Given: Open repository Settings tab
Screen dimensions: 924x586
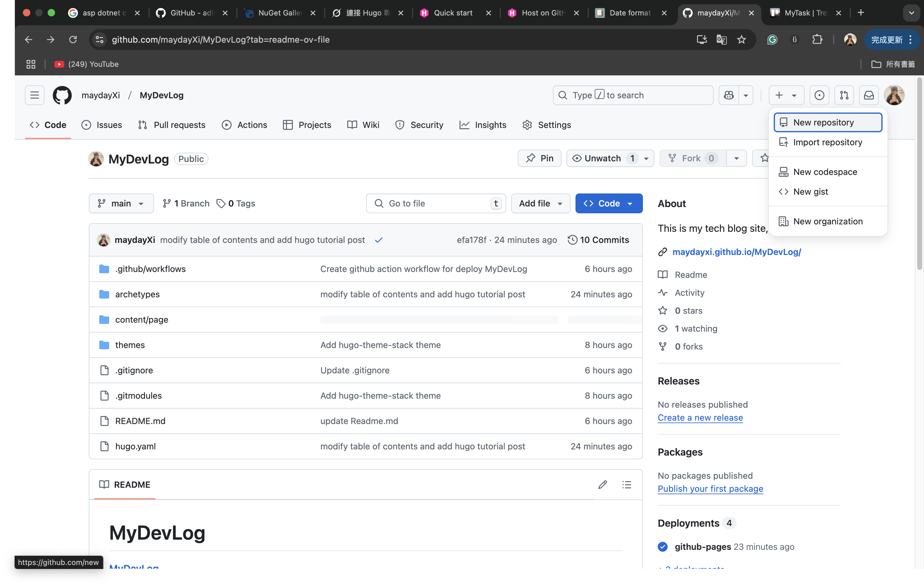Looking at the screenshot, I should coord(546,125).
